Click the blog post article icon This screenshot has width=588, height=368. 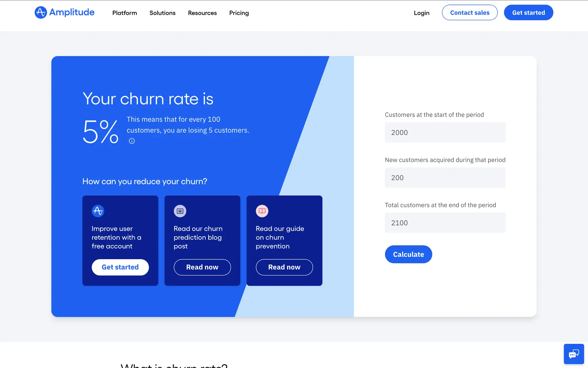click(x=180, y=211)
